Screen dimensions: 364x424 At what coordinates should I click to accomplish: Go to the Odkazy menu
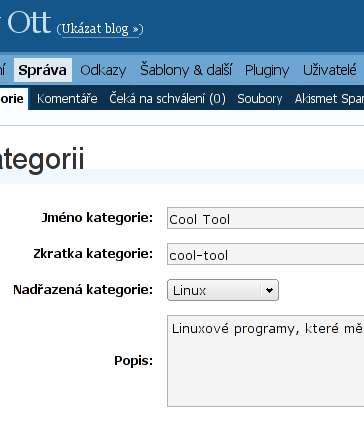103,70
